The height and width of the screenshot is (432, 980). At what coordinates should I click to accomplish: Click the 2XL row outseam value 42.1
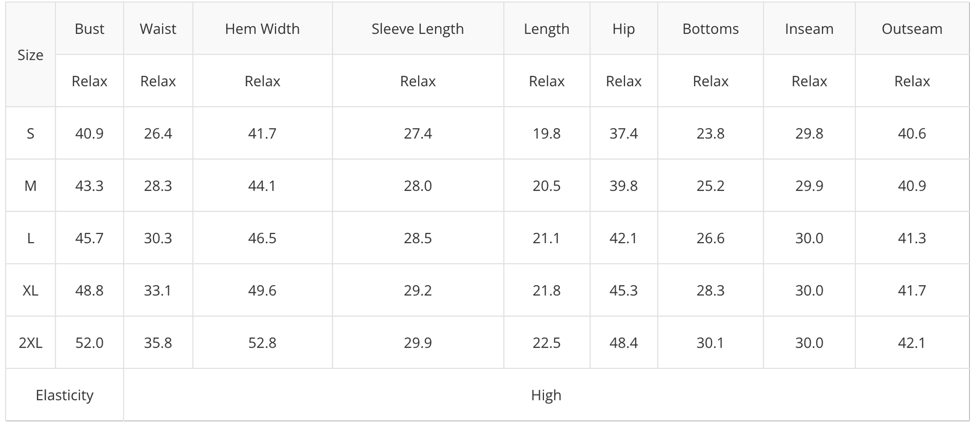[912, 343]
